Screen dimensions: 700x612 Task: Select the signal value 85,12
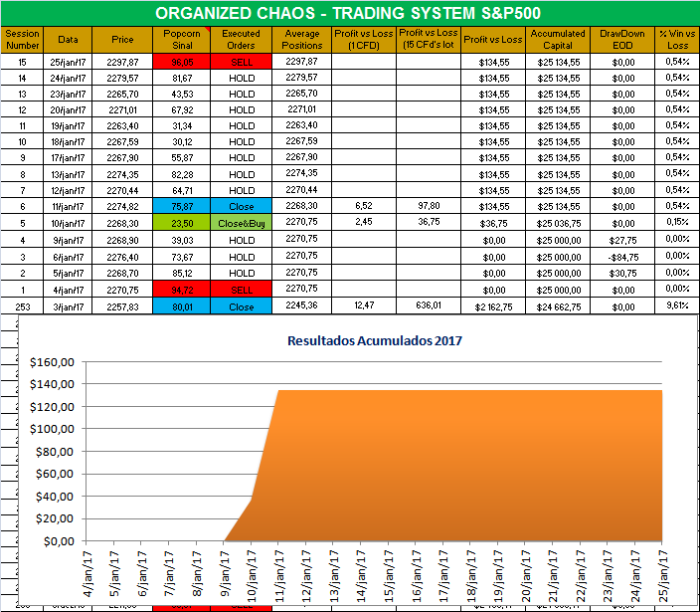click(181, 273)
